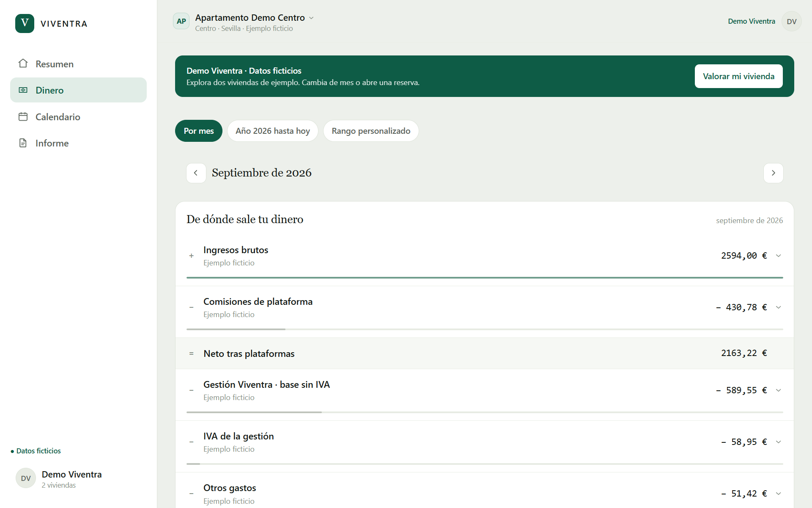Click the Demo Viventra link in header

(x=752, y=21)
